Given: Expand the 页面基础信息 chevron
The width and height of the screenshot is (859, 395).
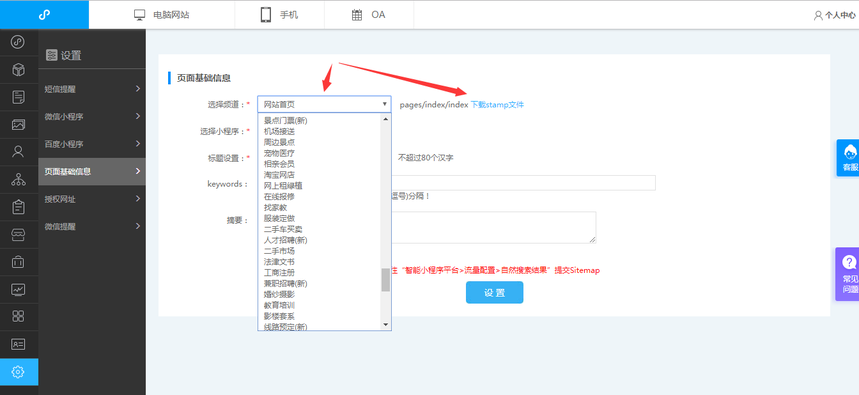Looking at the screenshot, I should [x=138, y=171].
